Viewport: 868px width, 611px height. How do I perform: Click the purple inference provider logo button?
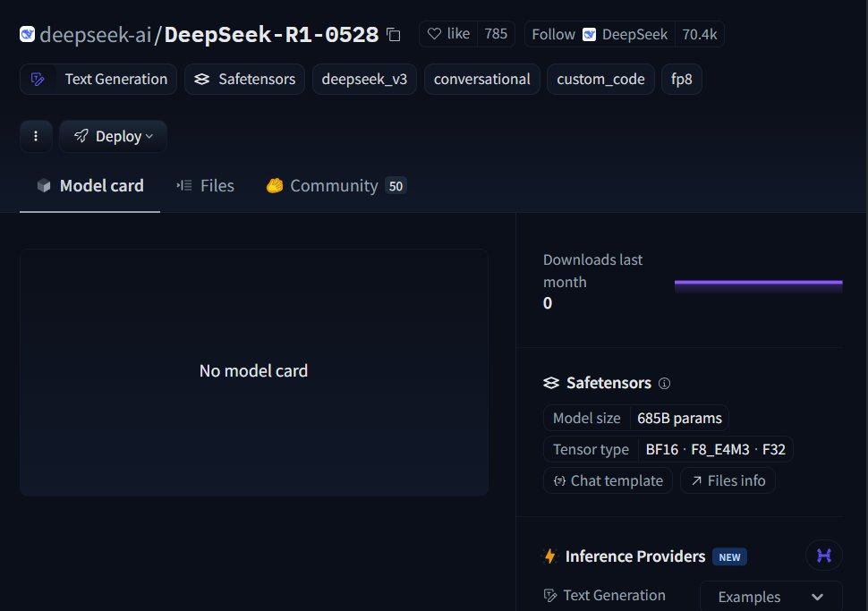pyautogui.click(x=824, y=556)
